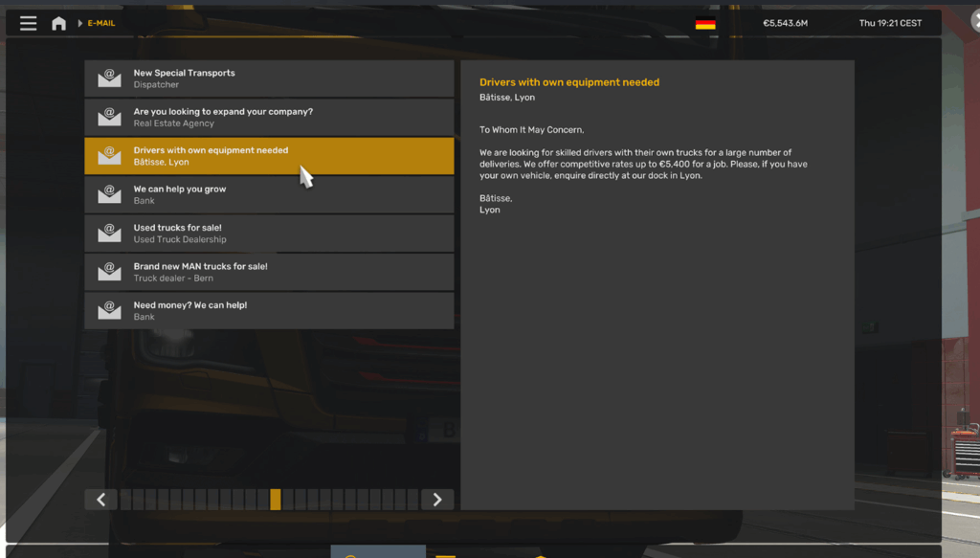980x558 pixels.
Task: Click the highlighted current page marker
Action: click(276, 500)
